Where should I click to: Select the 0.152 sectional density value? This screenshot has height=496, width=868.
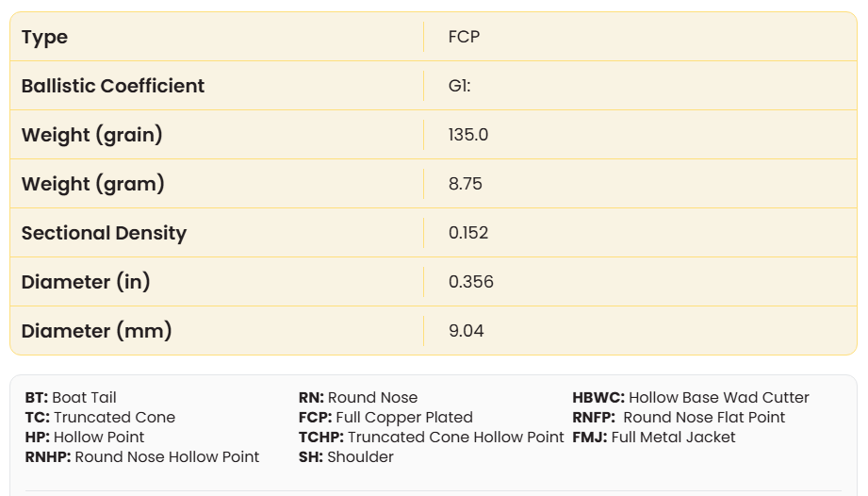pos(468,233)
